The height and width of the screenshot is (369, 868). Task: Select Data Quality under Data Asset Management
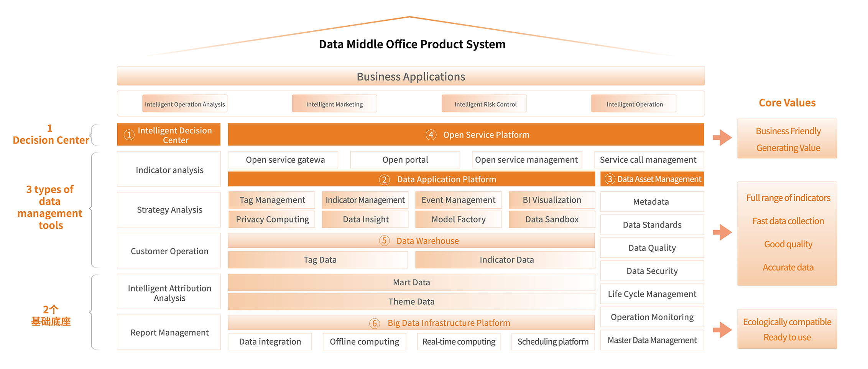[652, 248]
